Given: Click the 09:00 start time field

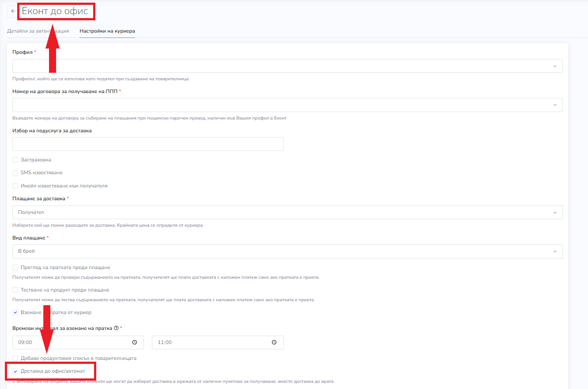Looking at the screenshot, I should [78, 342].
